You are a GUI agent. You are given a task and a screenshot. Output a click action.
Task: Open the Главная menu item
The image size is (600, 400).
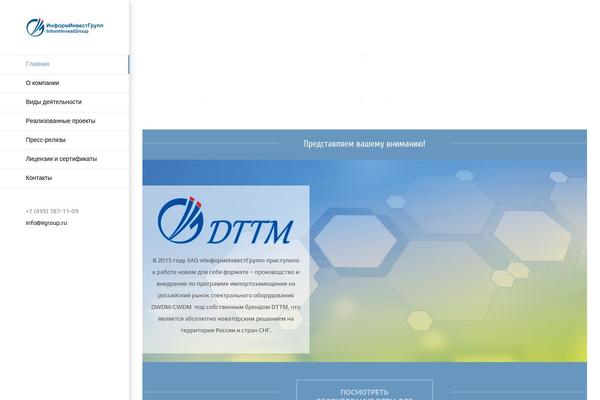pyautogui.click(x=38, y=64)
